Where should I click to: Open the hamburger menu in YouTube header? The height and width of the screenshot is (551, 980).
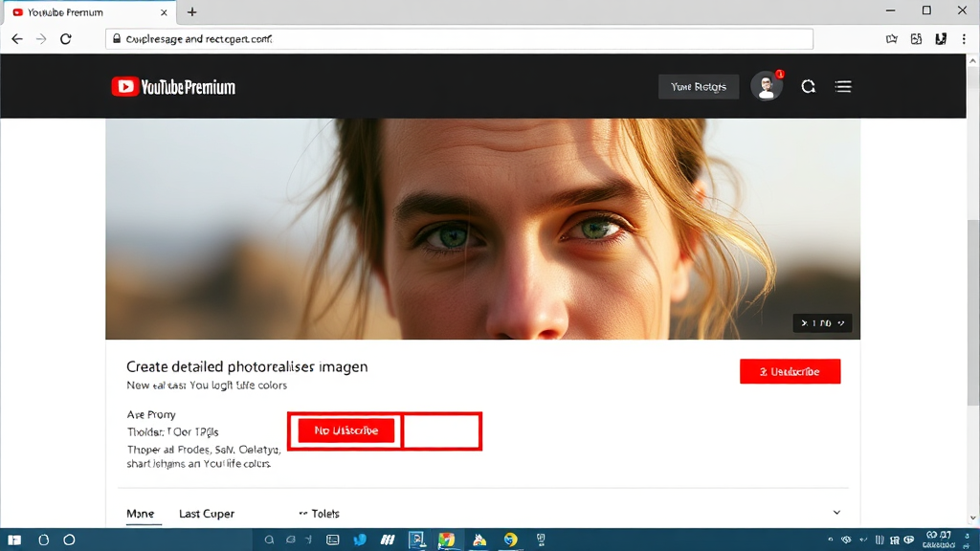tap(843, 87)
